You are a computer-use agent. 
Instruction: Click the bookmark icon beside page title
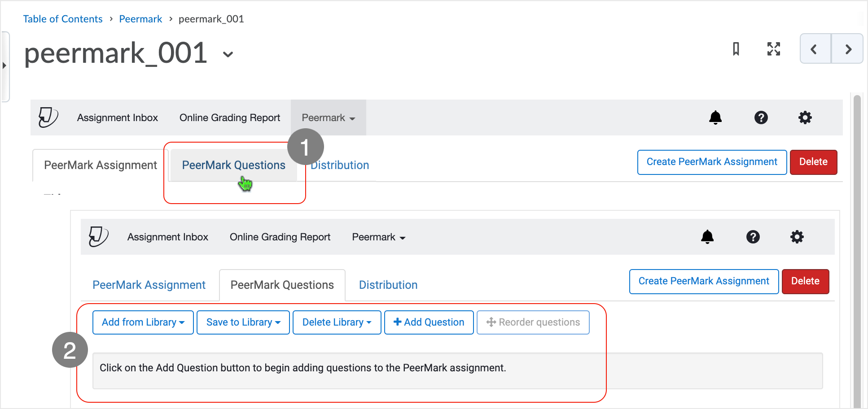[736, 49]
